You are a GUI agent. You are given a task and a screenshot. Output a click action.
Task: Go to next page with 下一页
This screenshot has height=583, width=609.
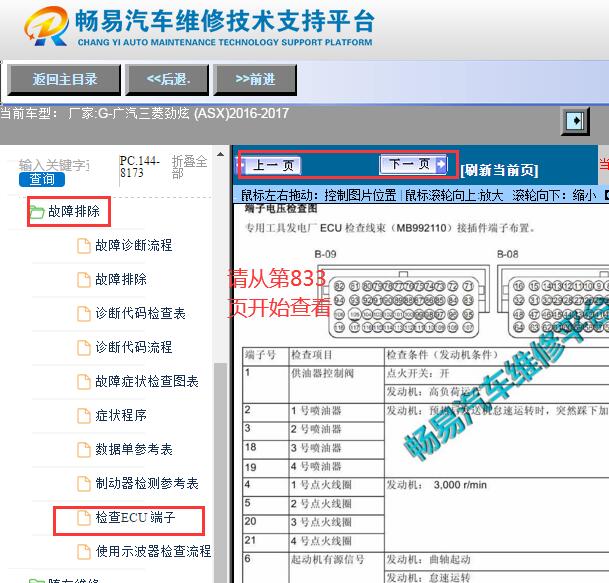[x=413, y=164]
